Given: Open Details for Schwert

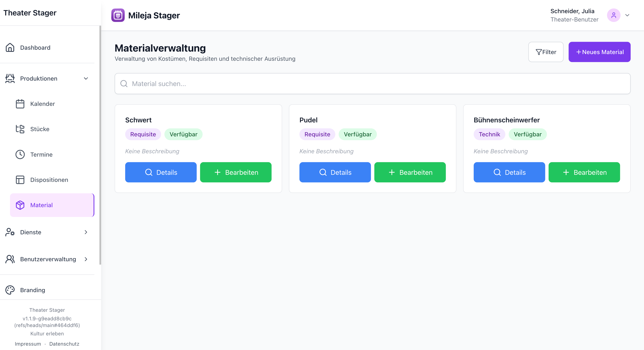Looking at the screenshot, I should click(161, 172).
